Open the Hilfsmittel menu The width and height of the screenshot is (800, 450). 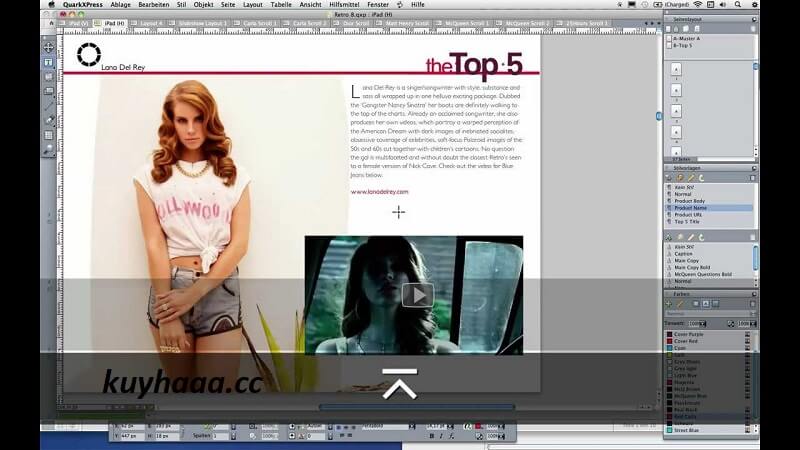pos(344,5)
